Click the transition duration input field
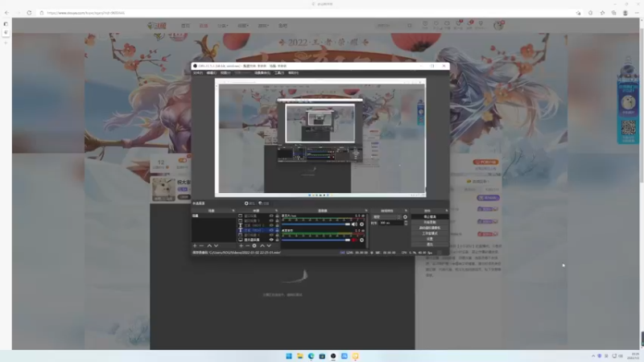This screenshot has width=644, height=362. click(391, 223)
